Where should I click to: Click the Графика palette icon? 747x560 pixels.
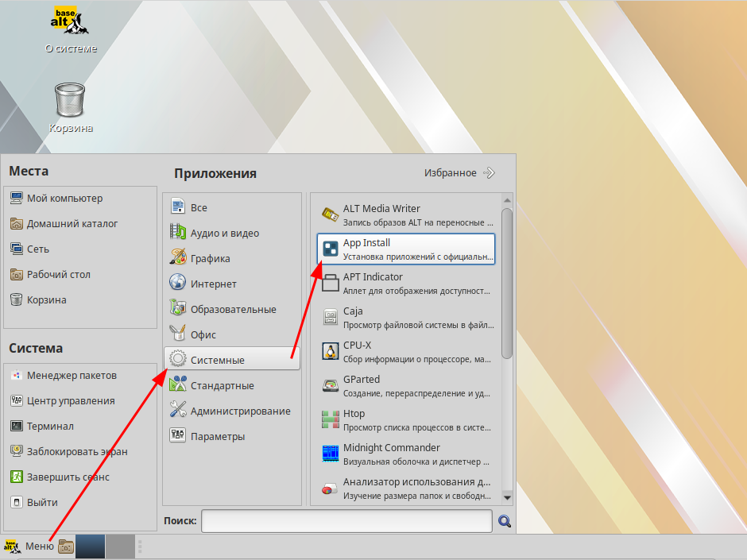178,257
